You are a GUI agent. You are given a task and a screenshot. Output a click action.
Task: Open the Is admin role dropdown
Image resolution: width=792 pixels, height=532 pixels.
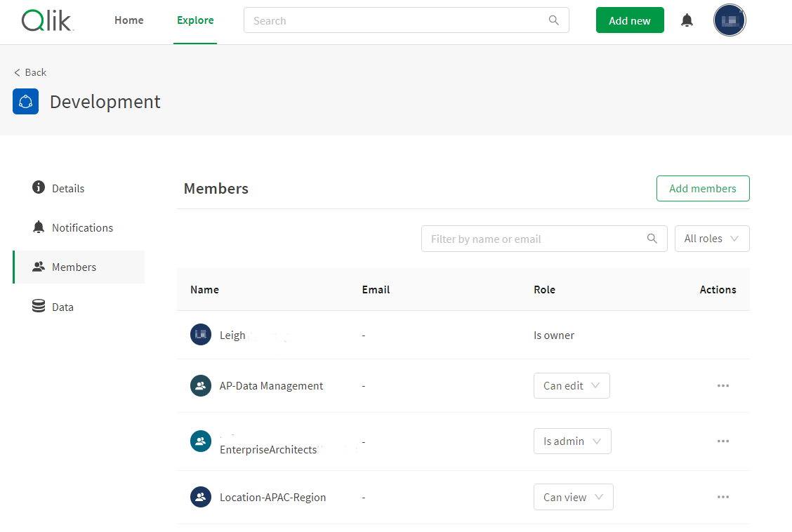coord(572,441)
